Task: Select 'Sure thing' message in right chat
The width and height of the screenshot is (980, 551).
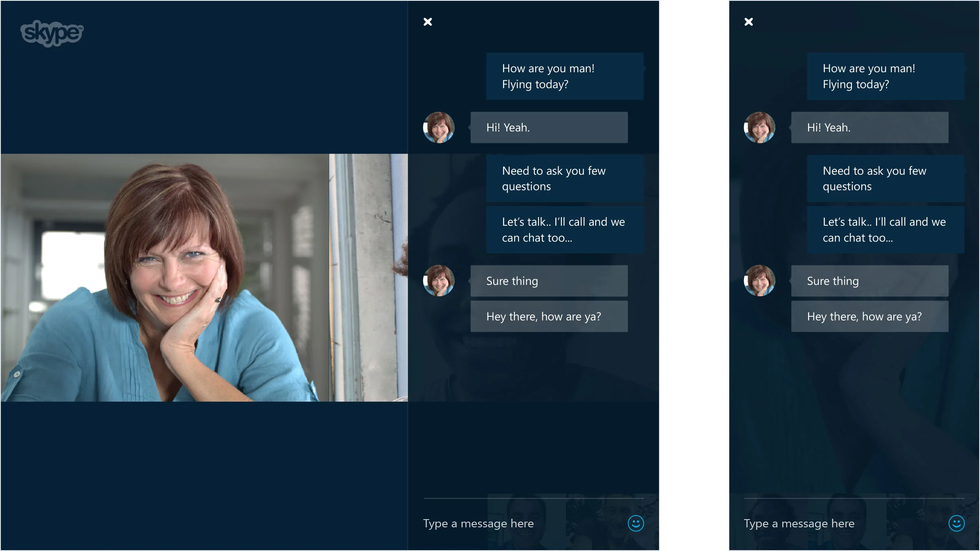Action: pyautogui.click(x=869, y=281)
